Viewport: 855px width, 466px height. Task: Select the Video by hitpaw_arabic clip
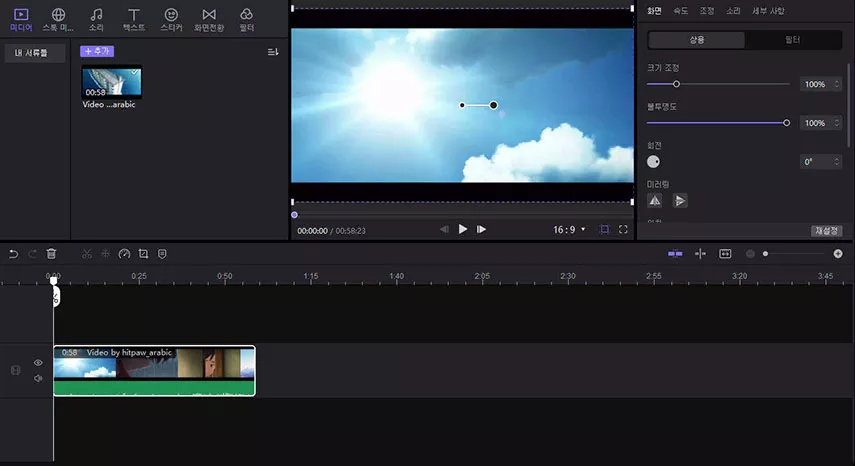(x=154, y=371)
